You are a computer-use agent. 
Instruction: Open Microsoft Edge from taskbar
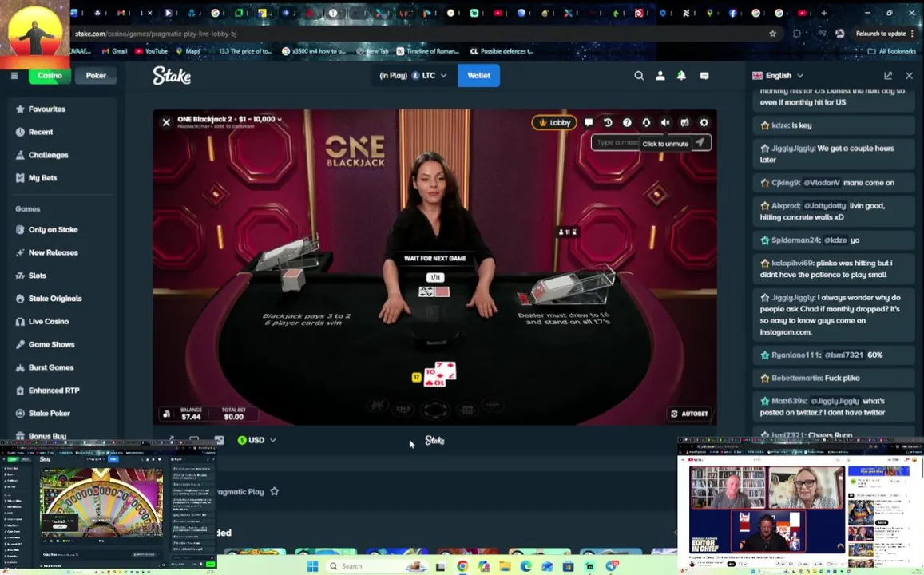(x=526, y=566)
